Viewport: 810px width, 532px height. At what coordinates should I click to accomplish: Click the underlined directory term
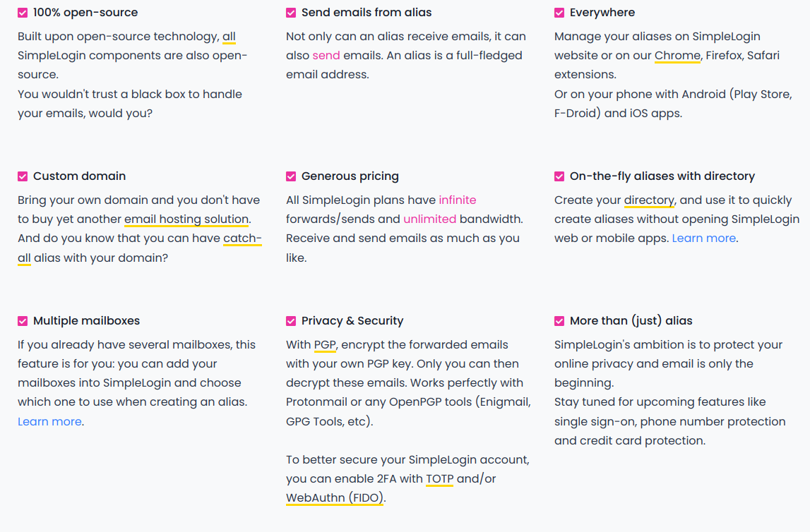click(649, 200)
